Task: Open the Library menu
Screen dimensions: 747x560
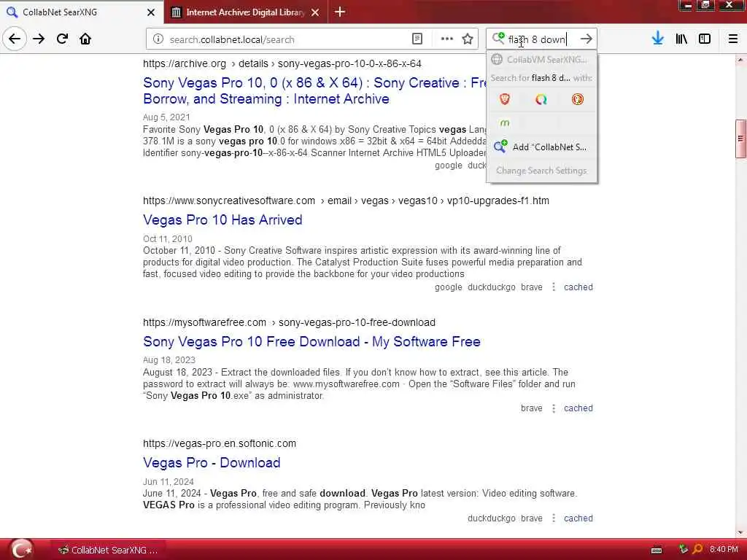Action: click(x=681, y=39)
